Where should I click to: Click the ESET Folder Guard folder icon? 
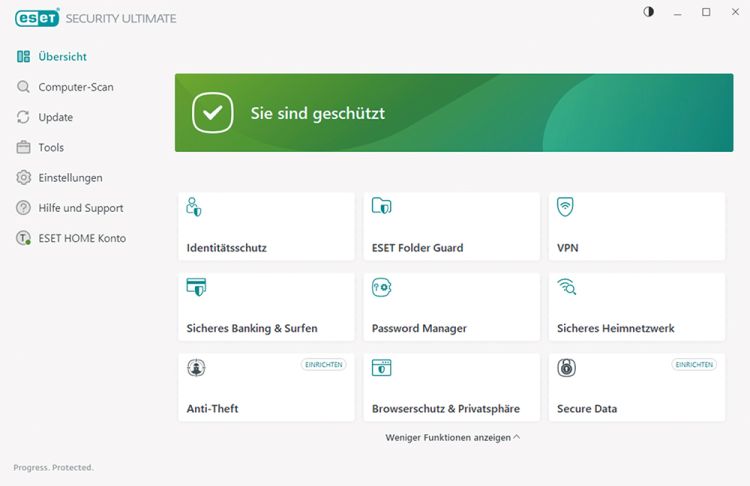point(381,206)
